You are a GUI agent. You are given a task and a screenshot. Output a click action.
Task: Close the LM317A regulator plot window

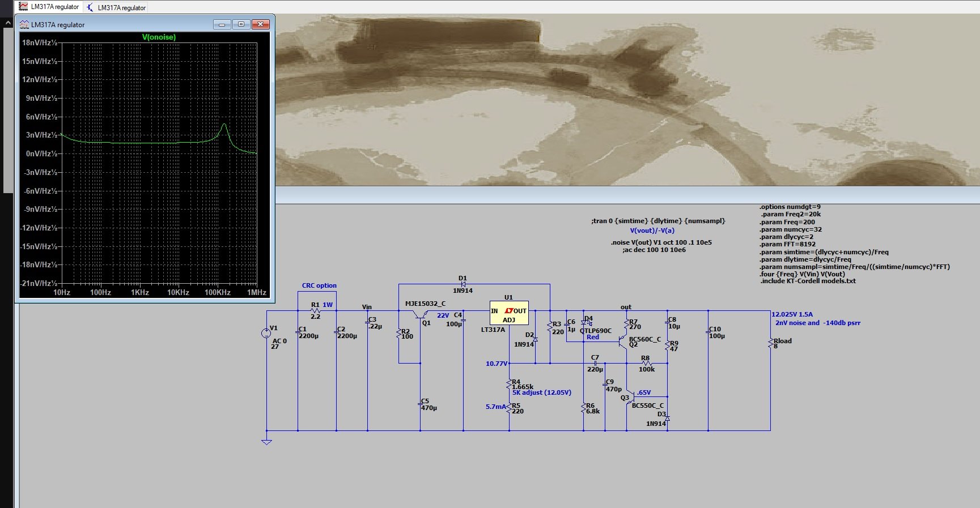pos(260,24)
